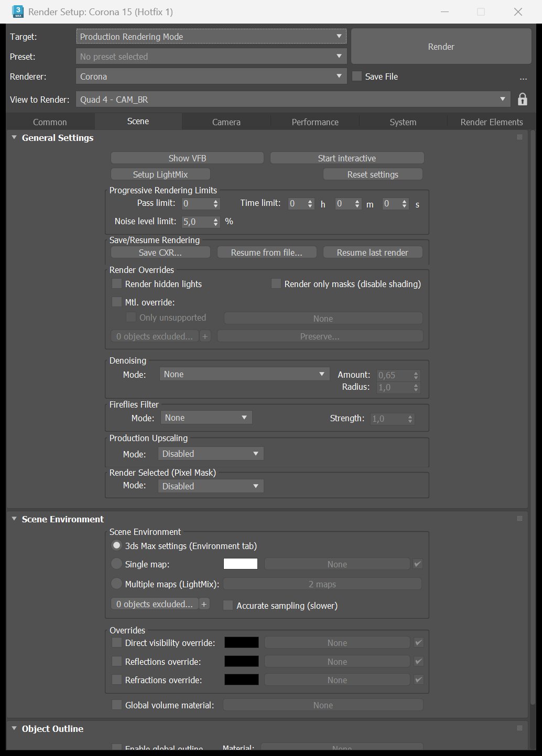The height and width of the screenshot is (756, 542).
Task: Click scene environment 0 objects excluded button
Action: click(x=155, y=604)
